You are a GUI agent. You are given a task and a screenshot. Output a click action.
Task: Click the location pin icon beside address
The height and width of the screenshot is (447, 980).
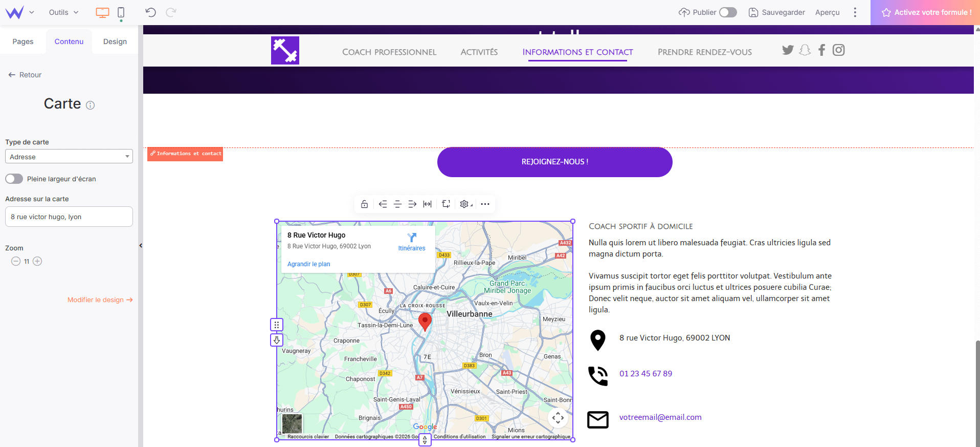click(598, 340)
